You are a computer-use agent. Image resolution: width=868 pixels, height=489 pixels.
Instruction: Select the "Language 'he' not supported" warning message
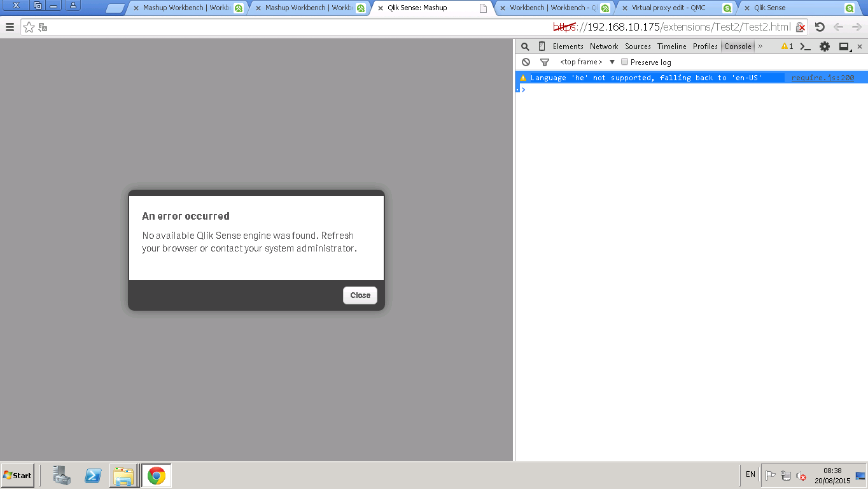click(646, 78)
